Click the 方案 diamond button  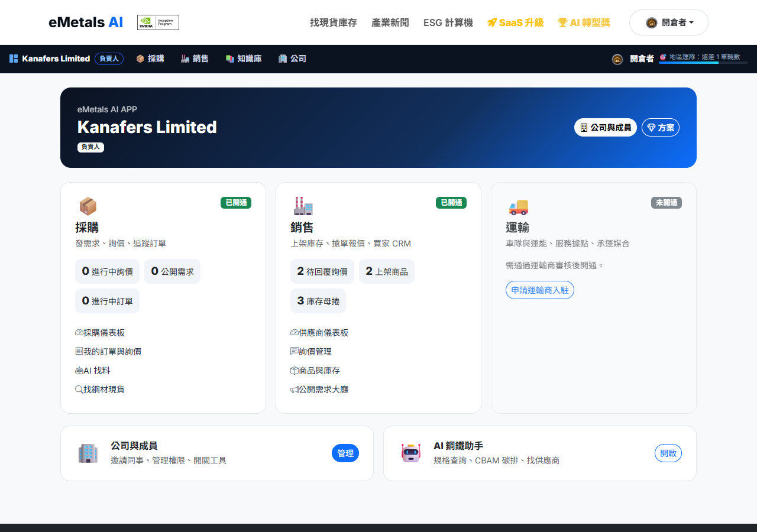click(x=661, y=127)
